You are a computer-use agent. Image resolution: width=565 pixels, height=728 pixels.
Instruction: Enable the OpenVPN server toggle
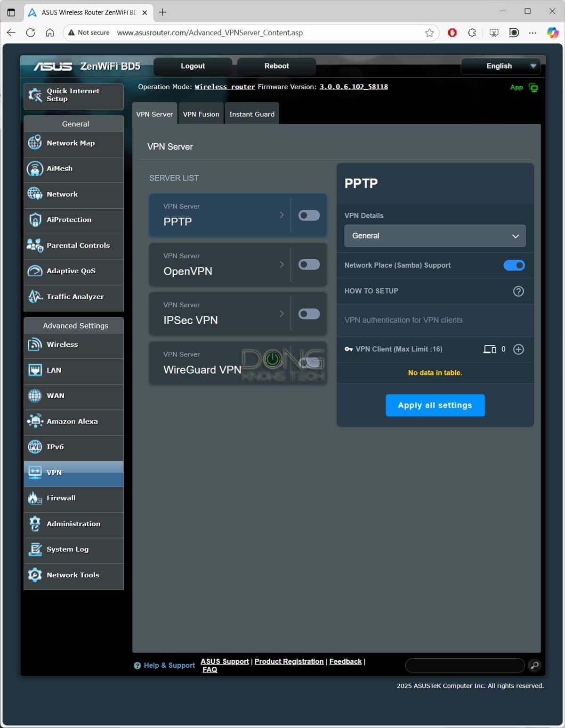click(x=309, y=265)
